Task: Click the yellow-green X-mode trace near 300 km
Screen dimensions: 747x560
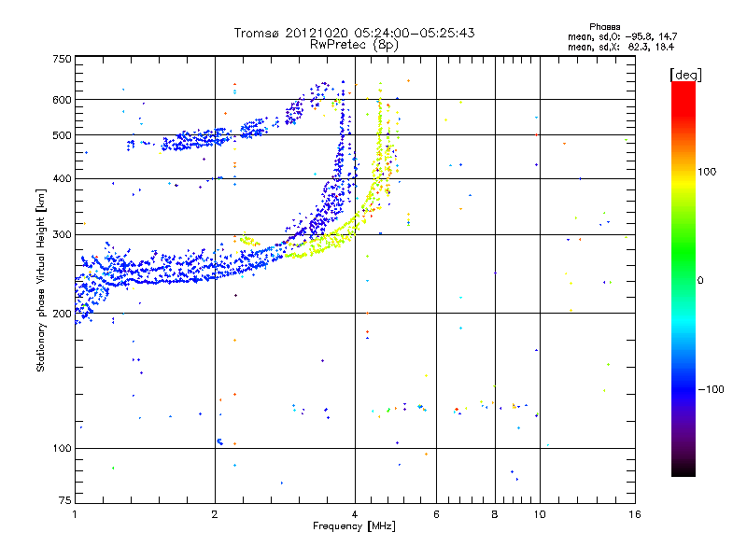Action: pos(329,243)
